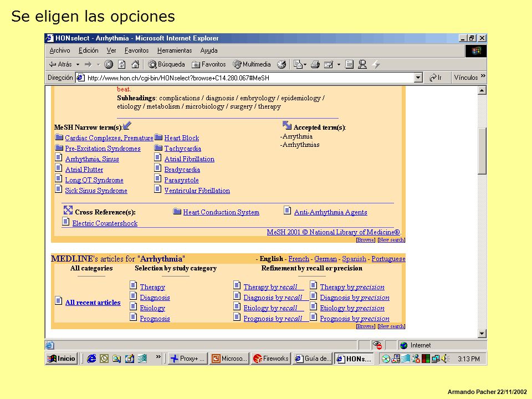Print the page with the printer icon
The height and width of the screenshot is (399, 532).
click(x=315, y=64)
